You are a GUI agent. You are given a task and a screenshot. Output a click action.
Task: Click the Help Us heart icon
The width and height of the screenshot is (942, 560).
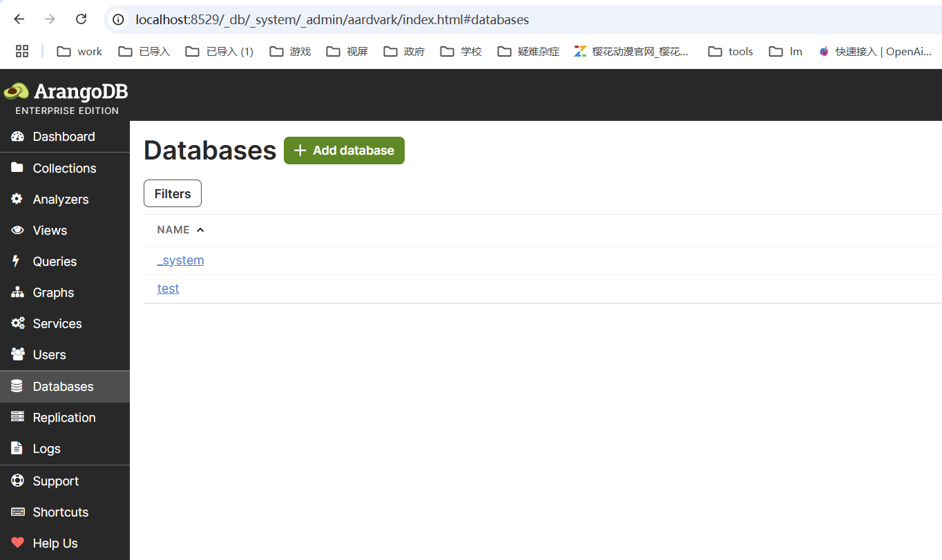pos(17,543)
